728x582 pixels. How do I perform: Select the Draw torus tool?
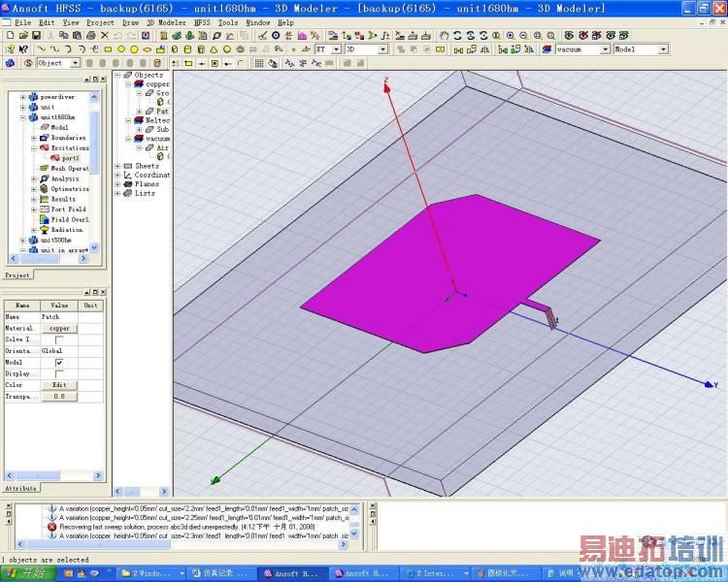(241, 49)
